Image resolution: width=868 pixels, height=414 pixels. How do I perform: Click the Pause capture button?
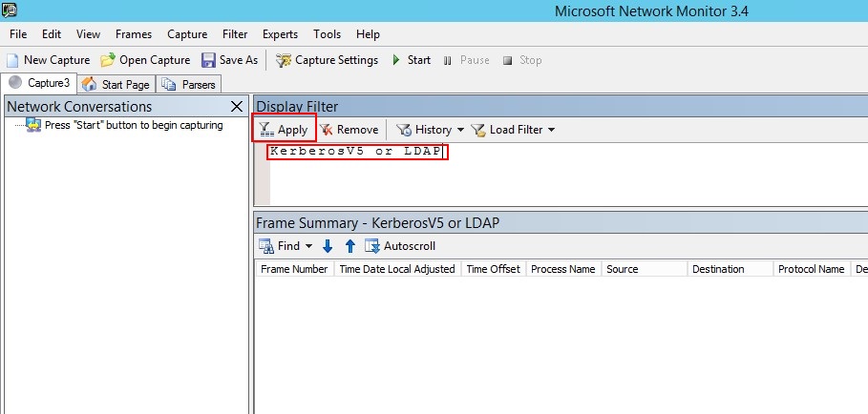[466, 60]
